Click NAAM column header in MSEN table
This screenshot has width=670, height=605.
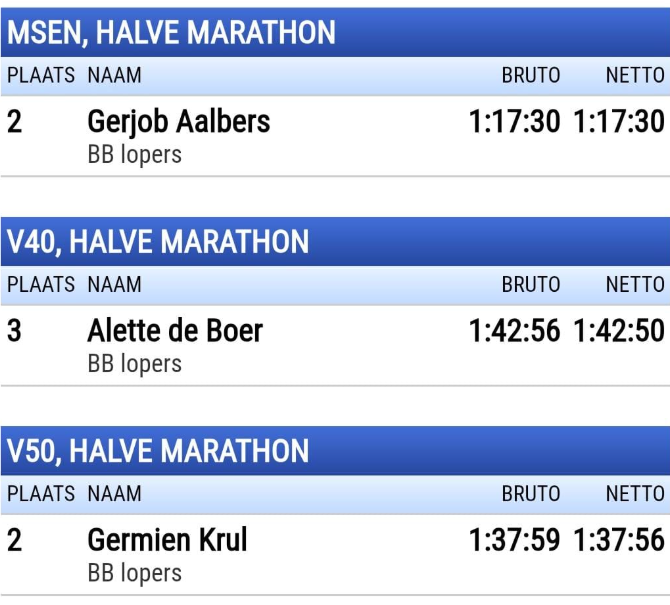[x=115, y=76]
